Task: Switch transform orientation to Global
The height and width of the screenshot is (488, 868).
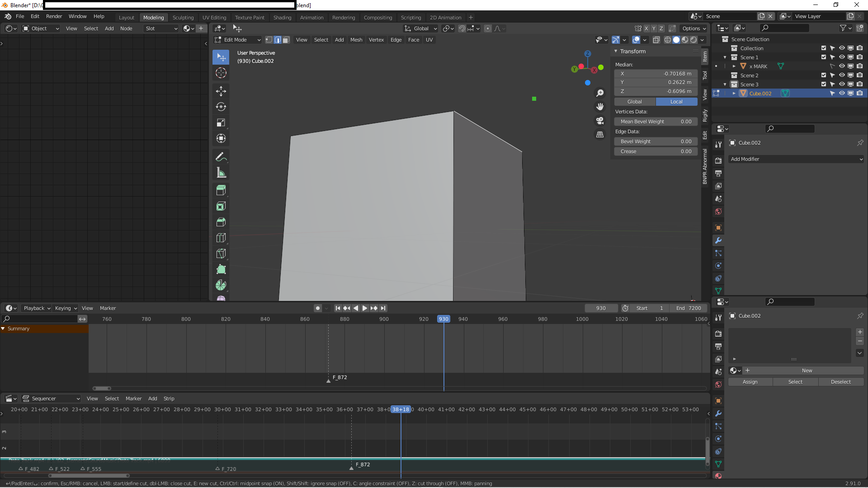Action: tap(635, 102)
